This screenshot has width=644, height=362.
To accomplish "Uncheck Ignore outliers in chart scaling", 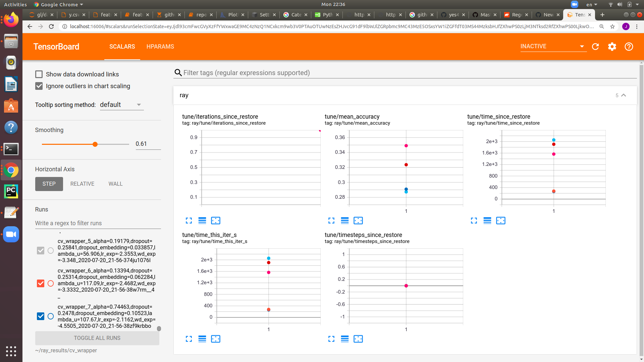I will (x=39, y=86).
